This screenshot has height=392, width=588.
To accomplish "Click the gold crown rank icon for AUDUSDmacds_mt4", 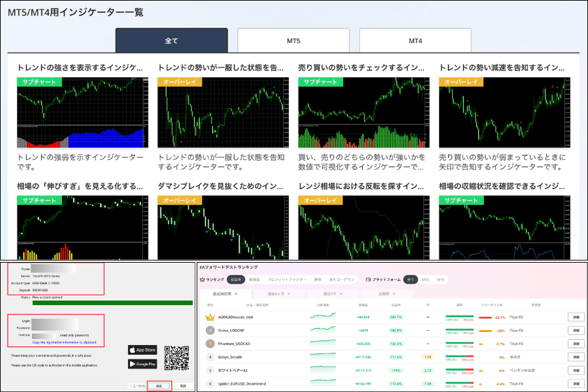I will pyautogui.click(x=210, y=317).
